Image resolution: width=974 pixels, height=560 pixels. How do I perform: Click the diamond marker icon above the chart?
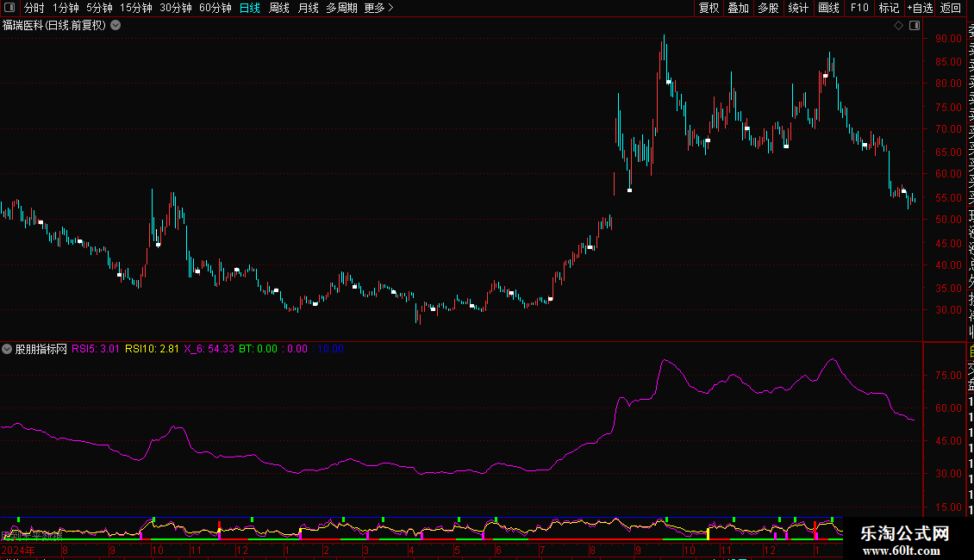coord(898,26)
